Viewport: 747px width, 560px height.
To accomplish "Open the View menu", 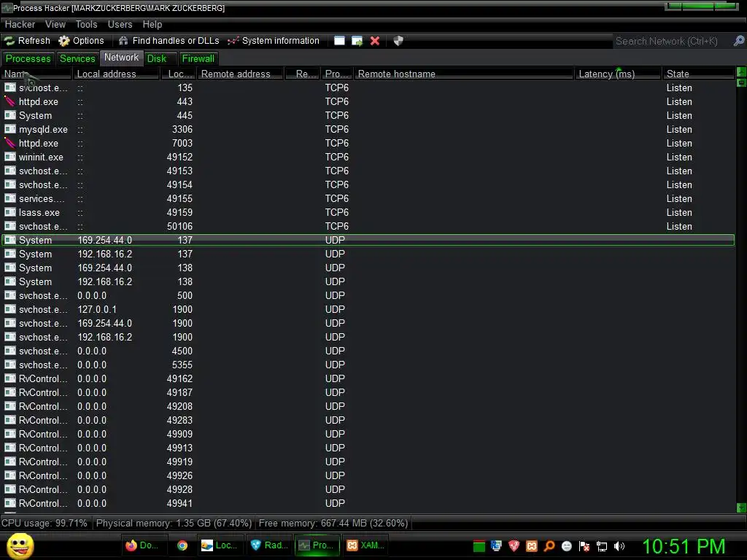I will [55, 24].
